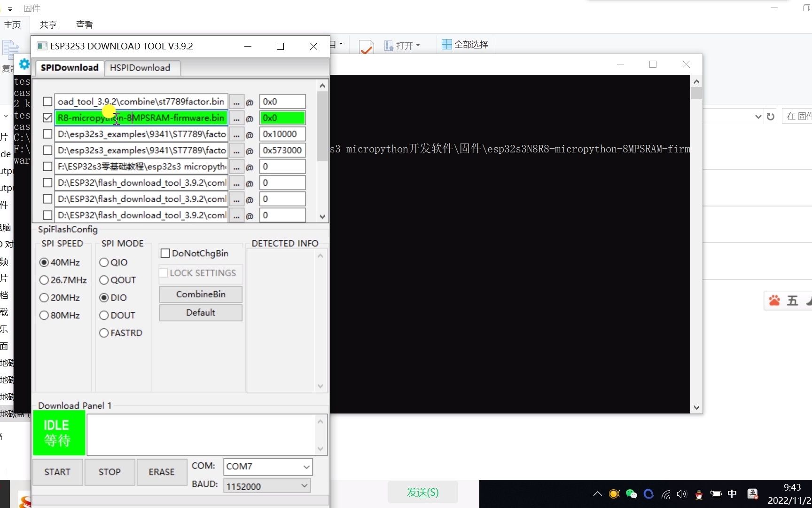812x508 pixels.
Task: Click the yellow circular tray icon
Action: pyautogui.click(x=614, y=494)
